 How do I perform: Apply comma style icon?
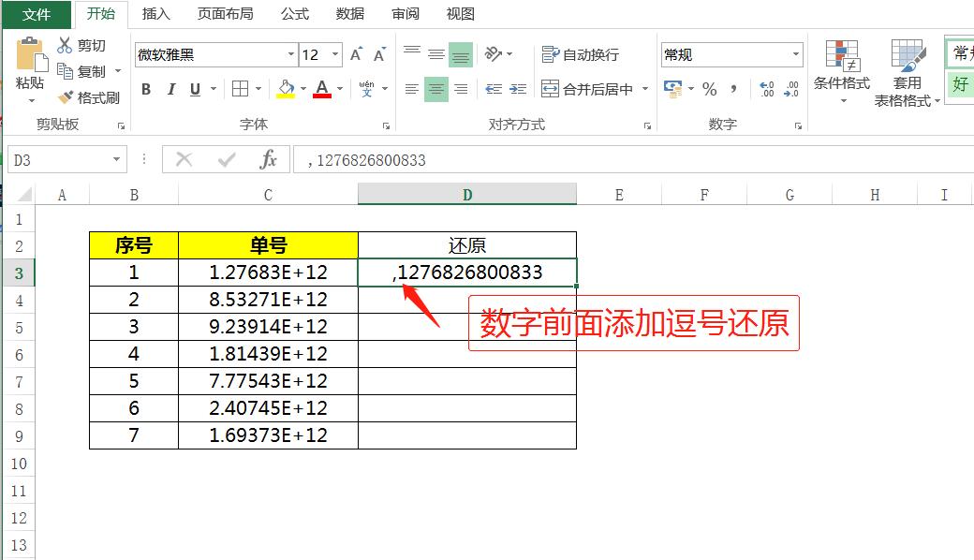pyautogui.click(x=734, y=89)
